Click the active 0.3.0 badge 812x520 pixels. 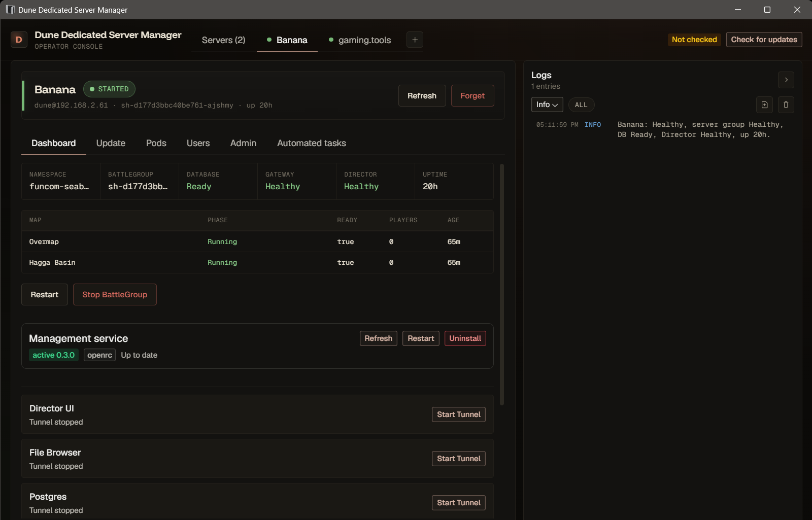tap(54, 355)
